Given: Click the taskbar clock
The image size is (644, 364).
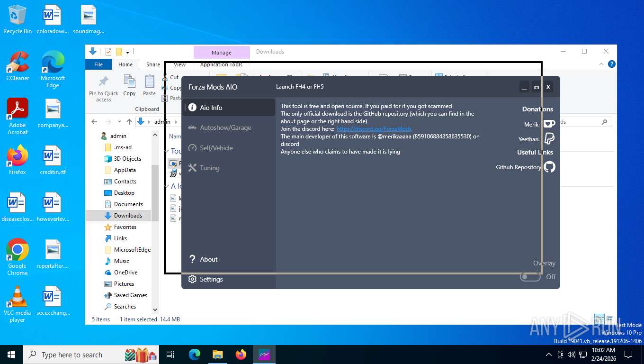Looking at the screenshot, I should (x=603, y=355).
